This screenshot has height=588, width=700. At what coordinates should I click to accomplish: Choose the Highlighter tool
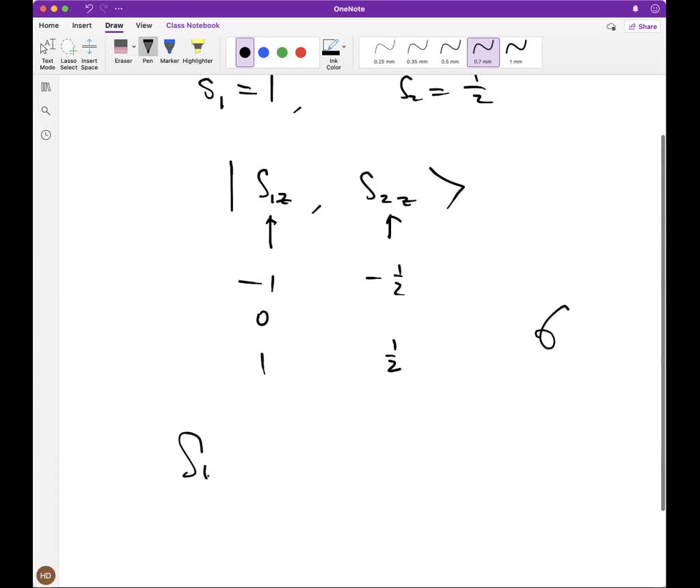(198, 52)
